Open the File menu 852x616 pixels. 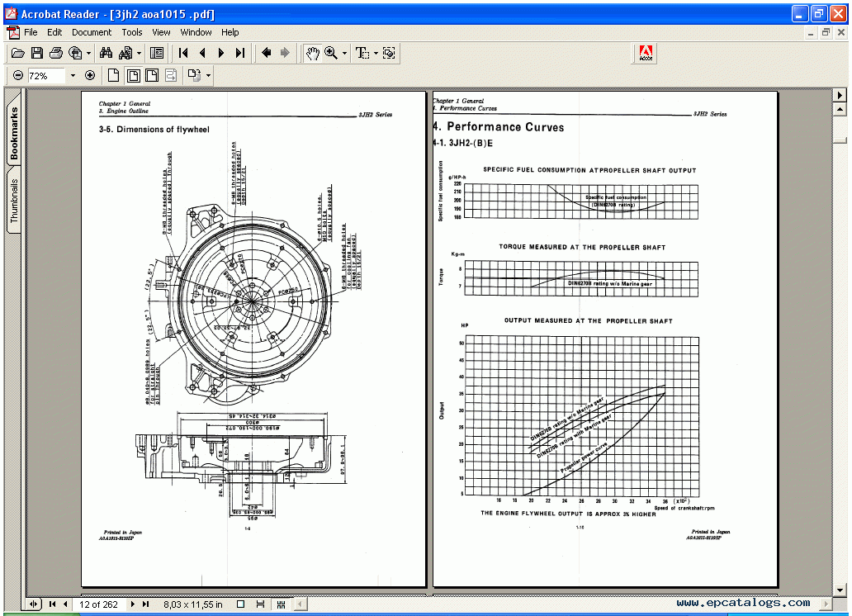31,33
